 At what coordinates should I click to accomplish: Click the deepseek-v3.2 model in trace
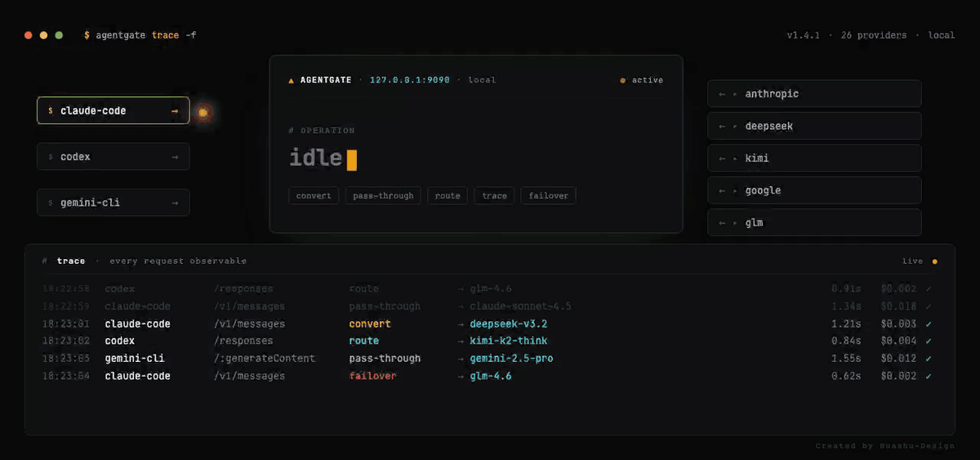click(x=508, y=324)
